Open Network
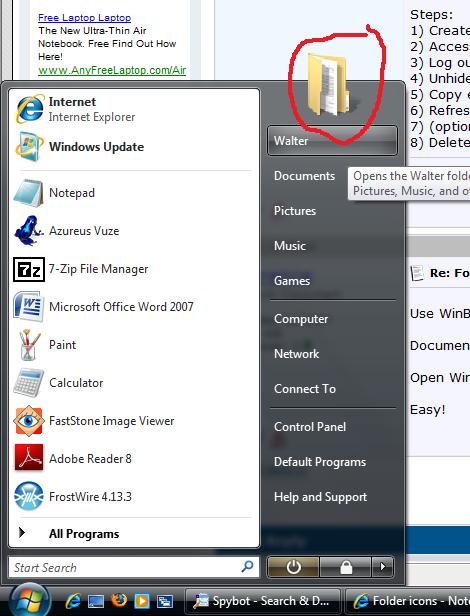 297,354
